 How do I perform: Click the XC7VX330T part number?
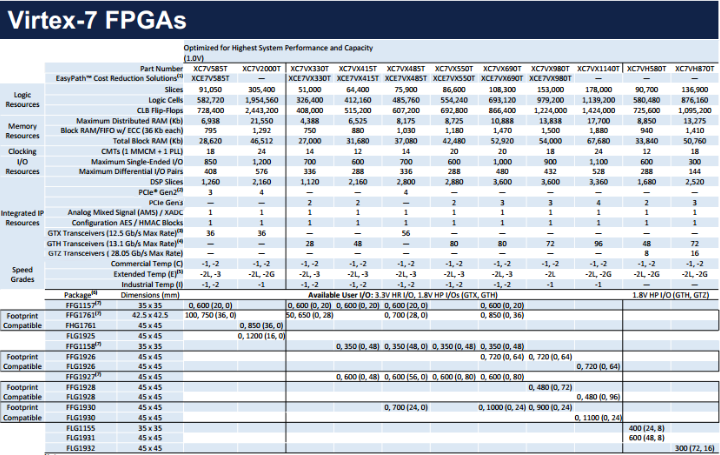(x=309, y=68)
